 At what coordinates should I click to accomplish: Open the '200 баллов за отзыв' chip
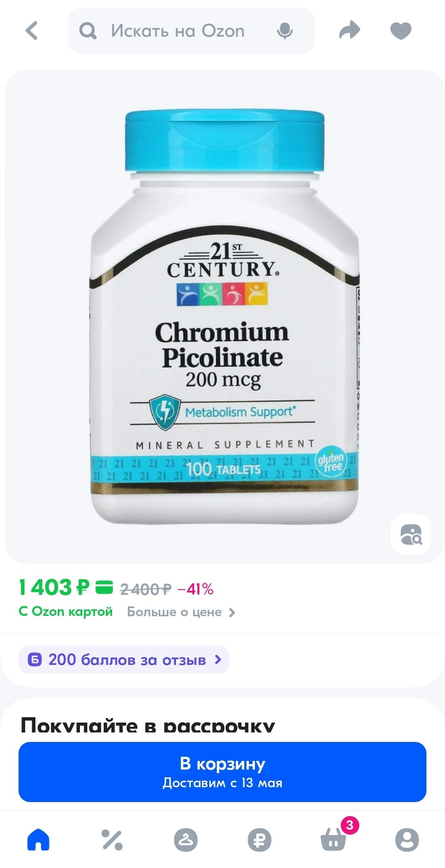pyautogui.click(x=124, y=660)
